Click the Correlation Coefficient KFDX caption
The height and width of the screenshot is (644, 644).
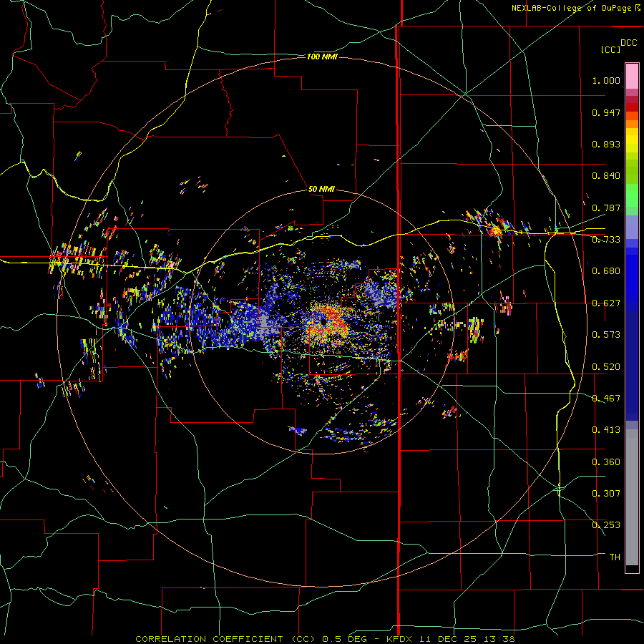click(325, 639)
